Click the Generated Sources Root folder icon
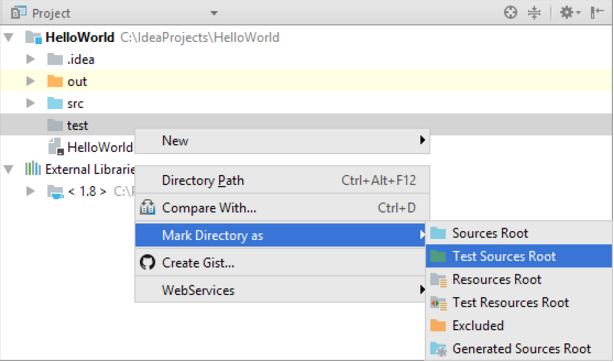Image resolution: width=614 pixels, height=362 pixels. pyautogui.click(x=439, y=349)
